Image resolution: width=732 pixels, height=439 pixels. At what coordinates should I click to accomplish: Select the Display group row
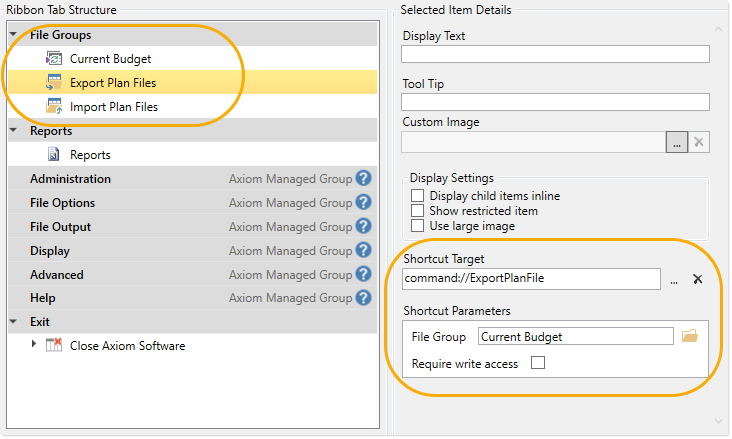[50, 251]
